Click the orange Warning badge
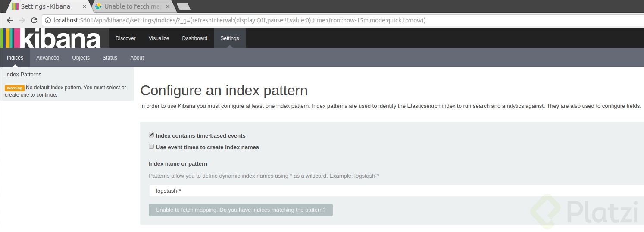This screenshot has height=232, width=644. pos(14,88)
